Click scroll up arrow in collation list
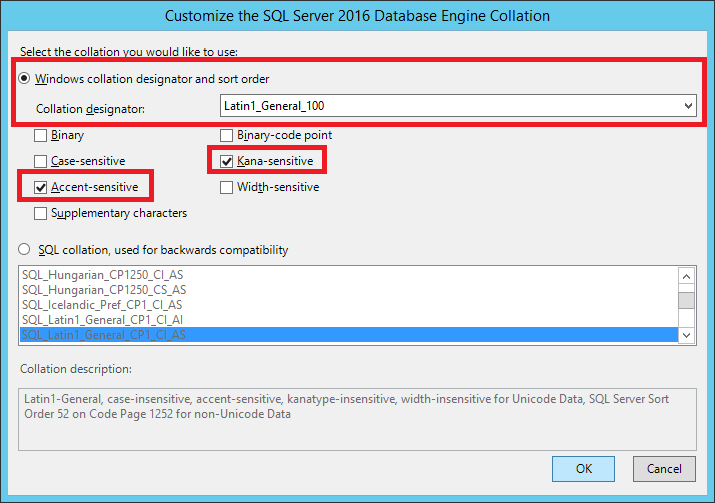Viewport: 715px width, 503px height. [686, 277]
